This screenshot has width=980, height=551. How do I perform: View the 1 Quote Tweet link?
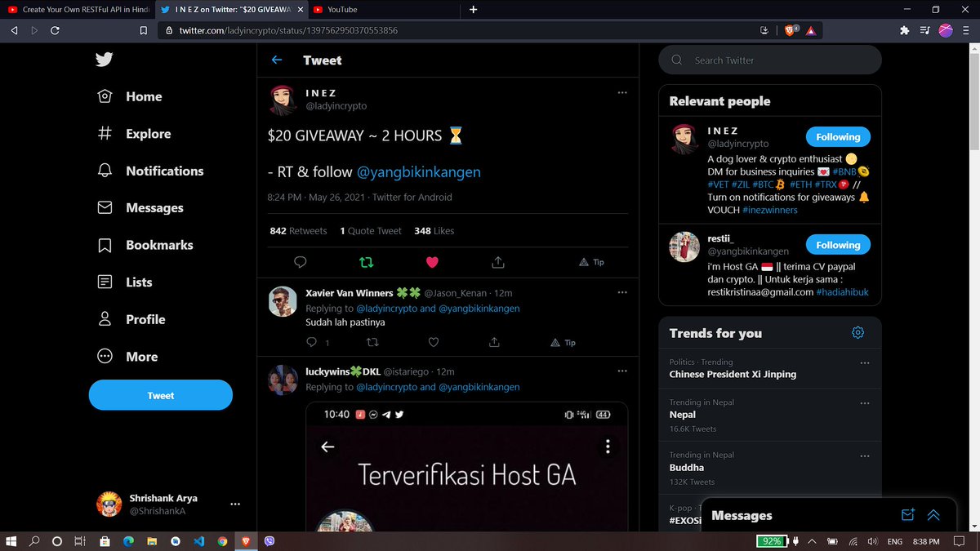371,231
